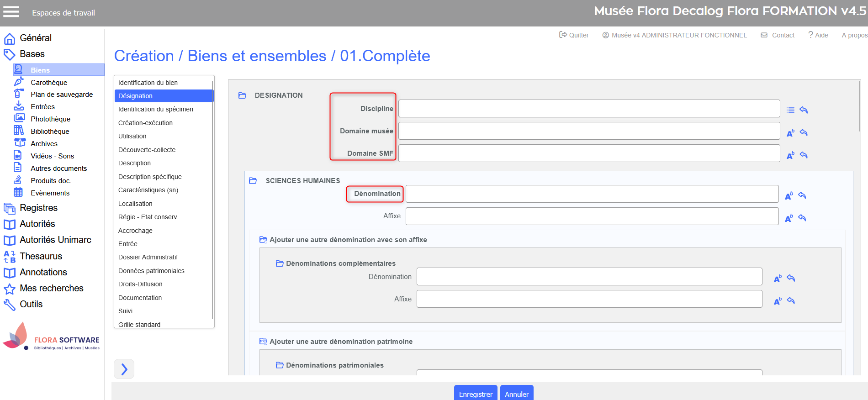The image size is (868, 400).
Task: Click the Enregistrer button
Action: [476, 394]
